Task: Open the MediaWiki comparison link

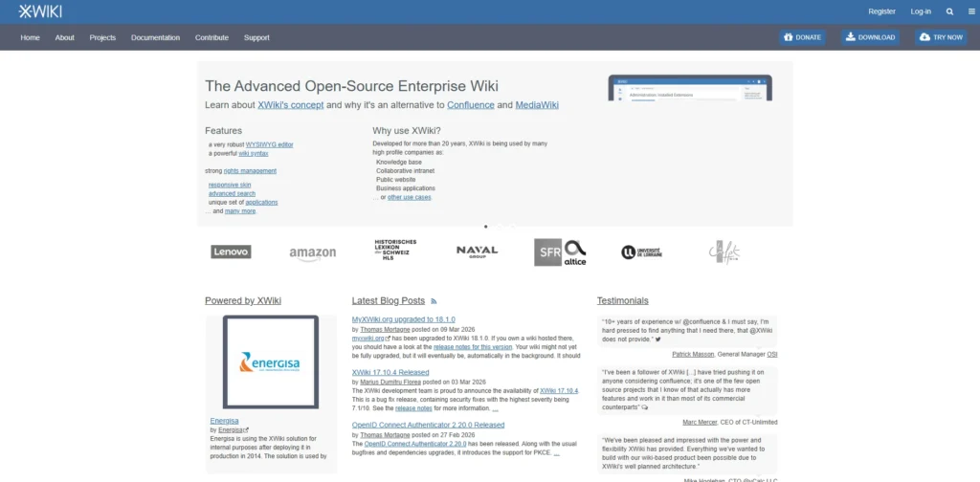Action: point(537,105)
